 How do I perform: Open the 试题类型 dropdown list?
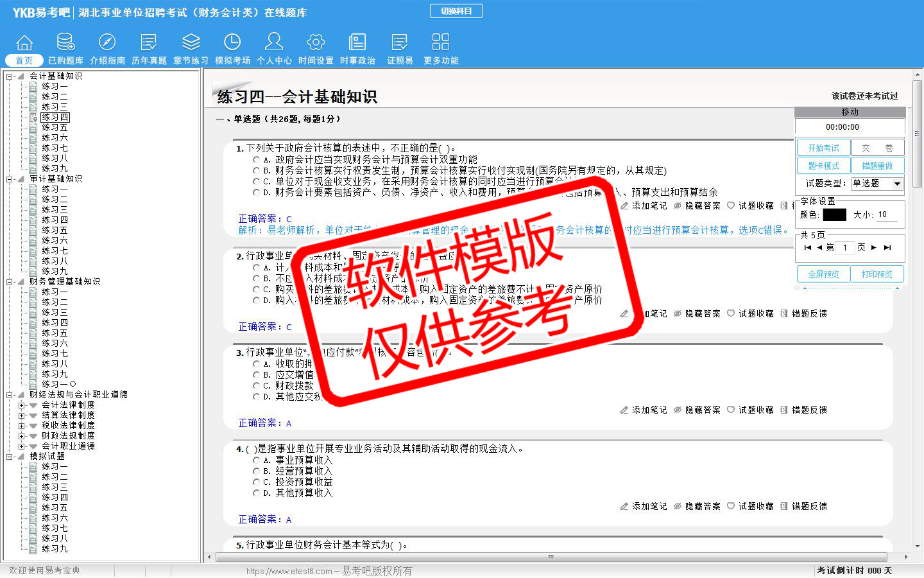897,184
